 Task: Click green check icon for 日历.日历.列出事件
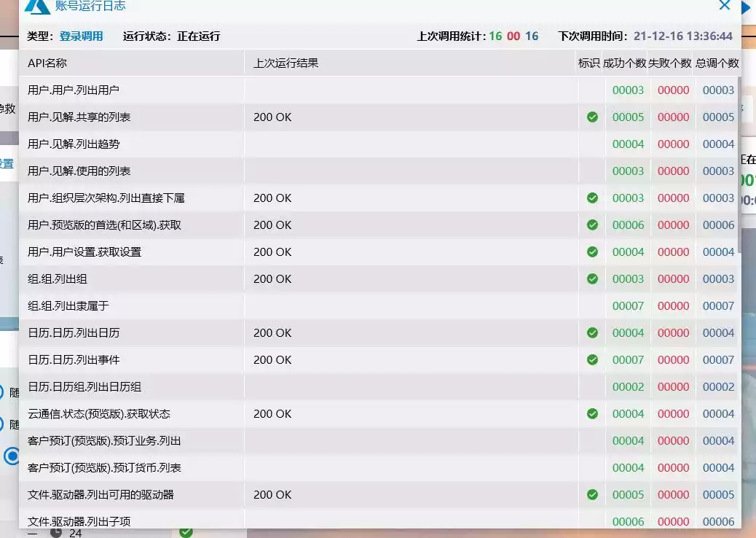pyautogui.click(x=592, y=360)
